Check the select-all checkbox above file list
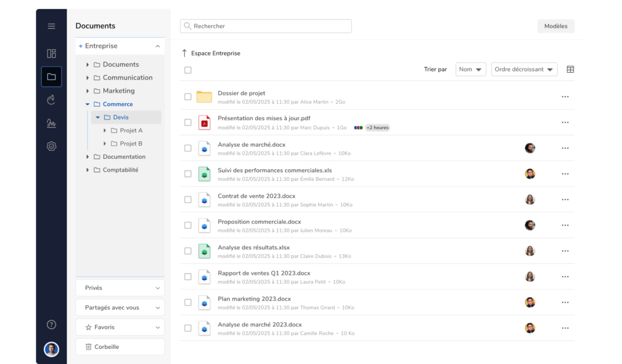Image resolution: width=622 pixels, height=364 pixels. [188, 70]
